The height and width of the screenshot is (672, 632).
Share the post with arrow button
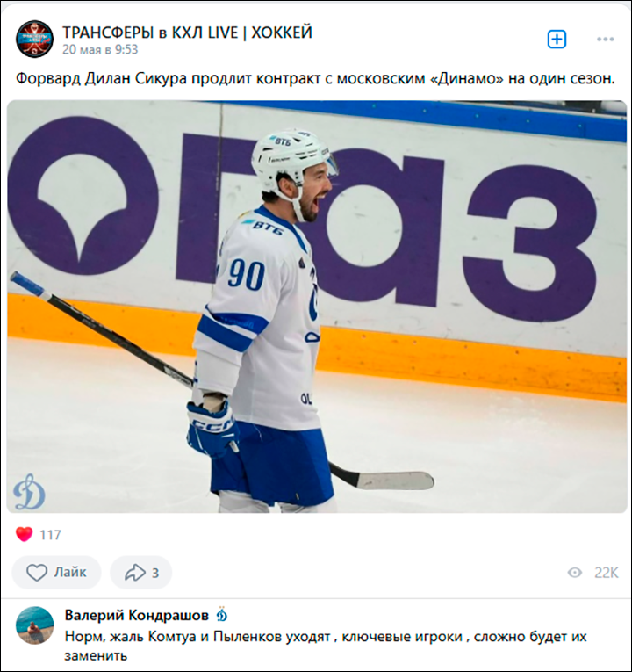coord(140,573)
